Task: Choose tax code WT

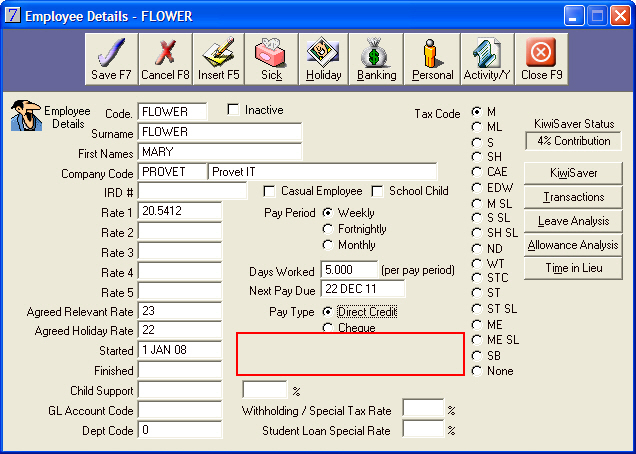Action: coord(477,264)
